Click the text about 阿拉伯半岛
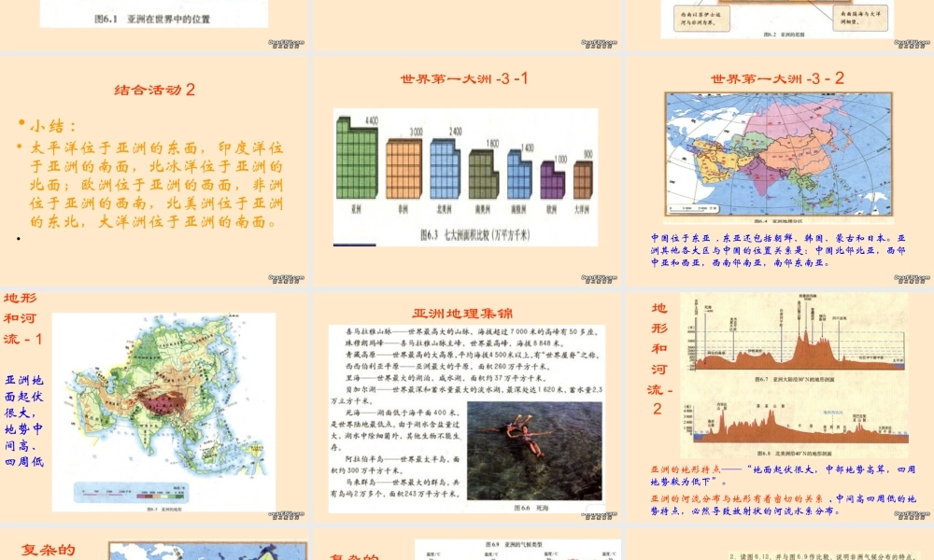Viewport: 934px width, 560px height. (x=396, y=465)
